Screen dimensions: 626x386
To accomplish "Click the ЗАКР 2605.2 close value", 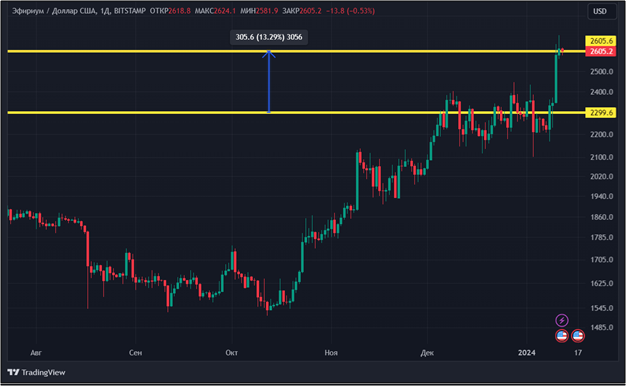I will pyautogui.click(x=302, y=11).
